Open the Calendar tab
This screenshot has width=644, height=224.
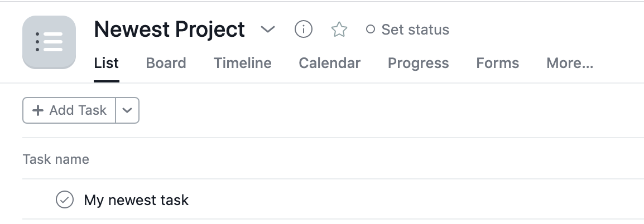tap(329, 63)
